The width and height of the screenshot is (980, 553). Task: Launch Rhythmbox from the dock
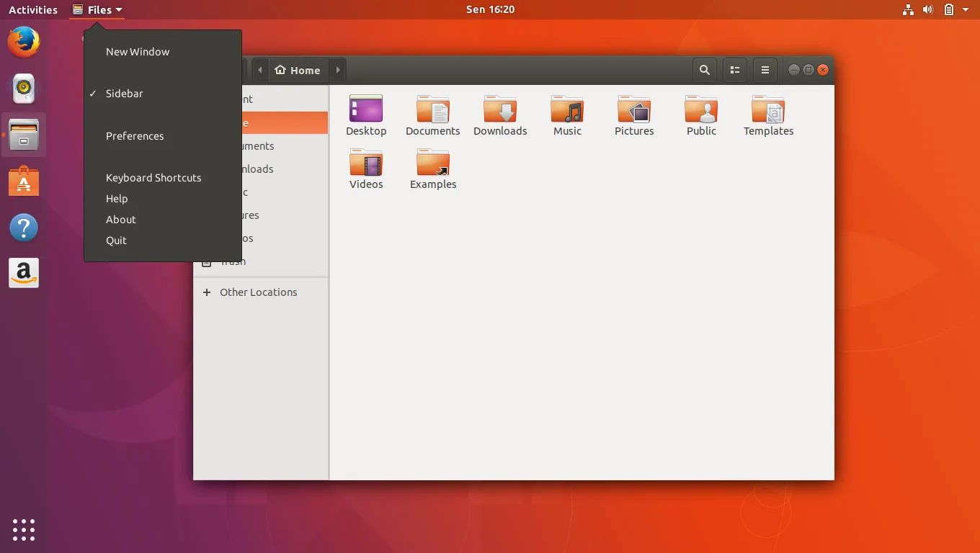tap(24, 89)
